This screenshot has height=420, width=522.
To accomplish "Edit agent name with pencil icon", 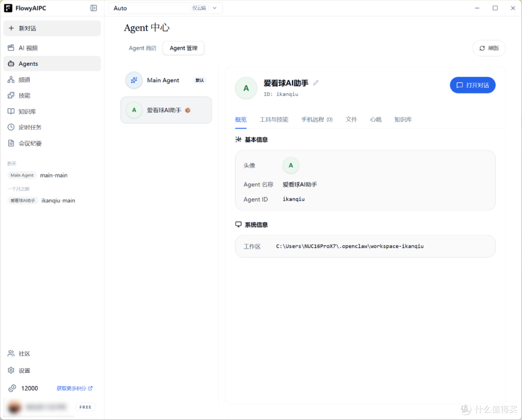I will pos(316,83).
